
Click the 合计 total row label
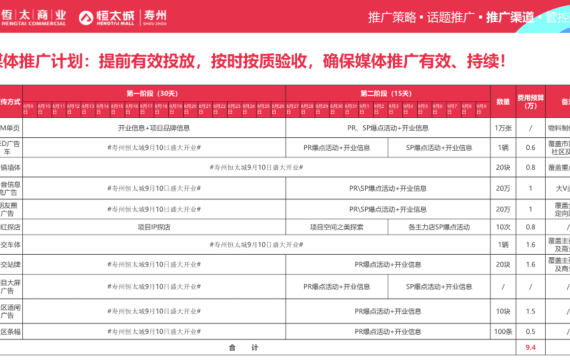pyautogui.click(x=243, y=348)
